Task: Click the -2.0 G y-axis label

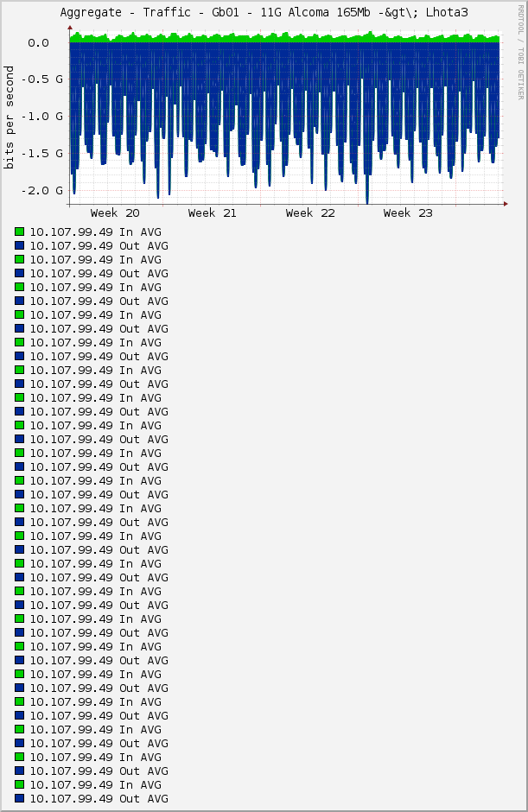Action: pos(42,191)
